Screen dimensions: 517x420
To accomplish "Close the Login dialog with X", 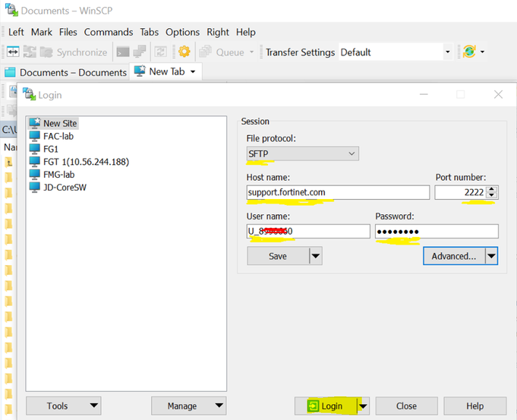I will 498,94.
